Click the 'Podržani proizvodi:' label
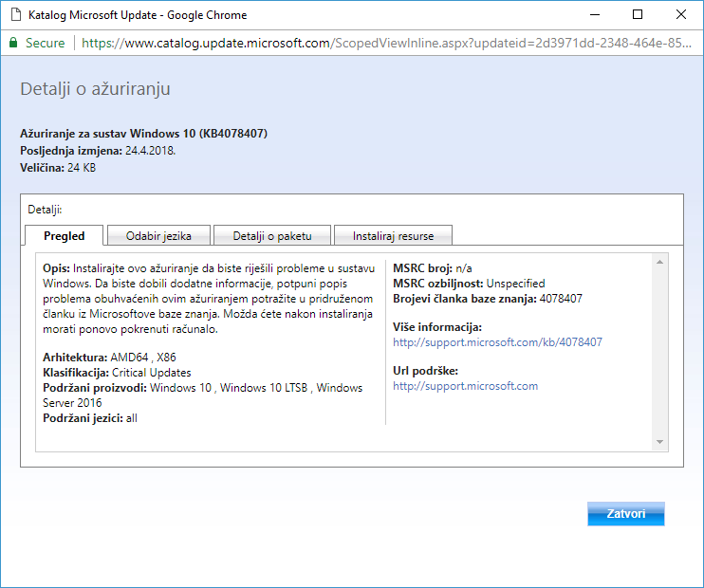Image resolution: width=704 pixels, height=588 pixels. tap(95, 388)
